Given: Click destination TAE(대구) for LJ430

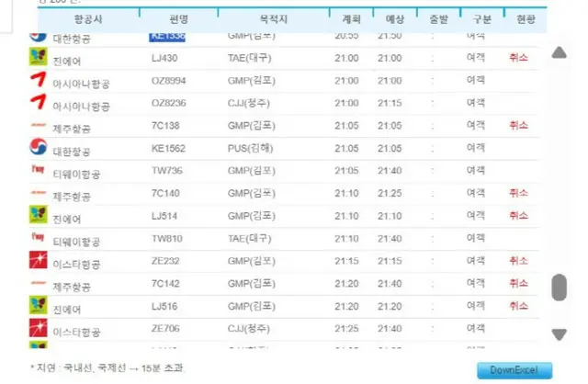Looking at the screenshot, I should [249, 58].
